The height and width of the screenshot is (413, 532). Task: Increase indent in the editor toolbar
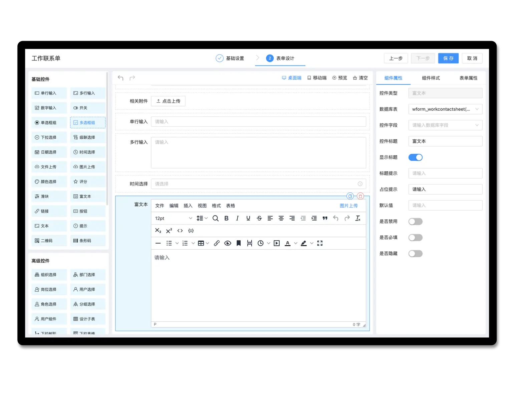tap(314, 218)
